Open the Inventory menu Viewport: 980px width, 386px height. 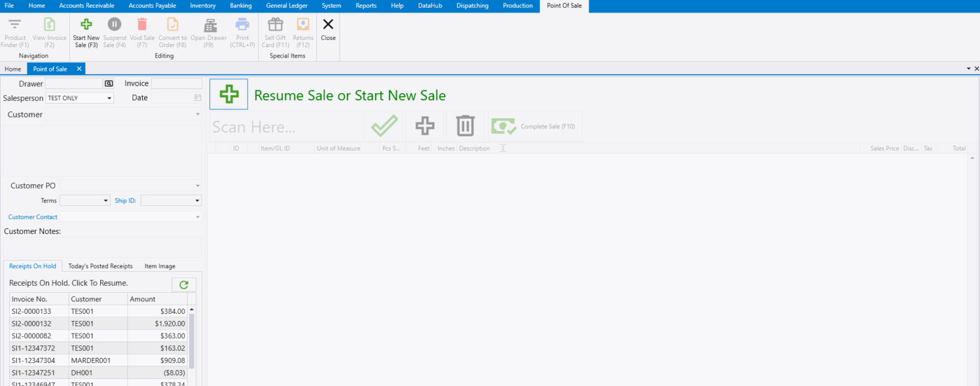pyautogui.click(x=202, y=6)
